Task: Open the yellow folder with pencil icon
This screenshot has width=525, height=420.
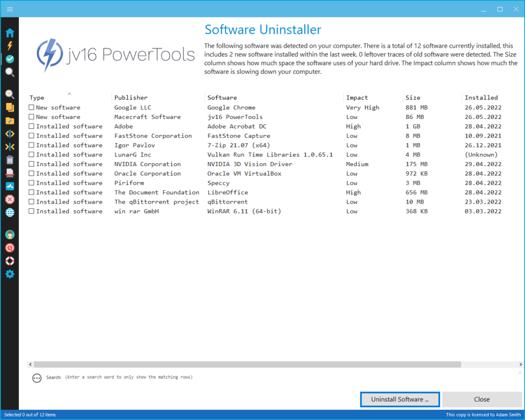Action: 10,121
